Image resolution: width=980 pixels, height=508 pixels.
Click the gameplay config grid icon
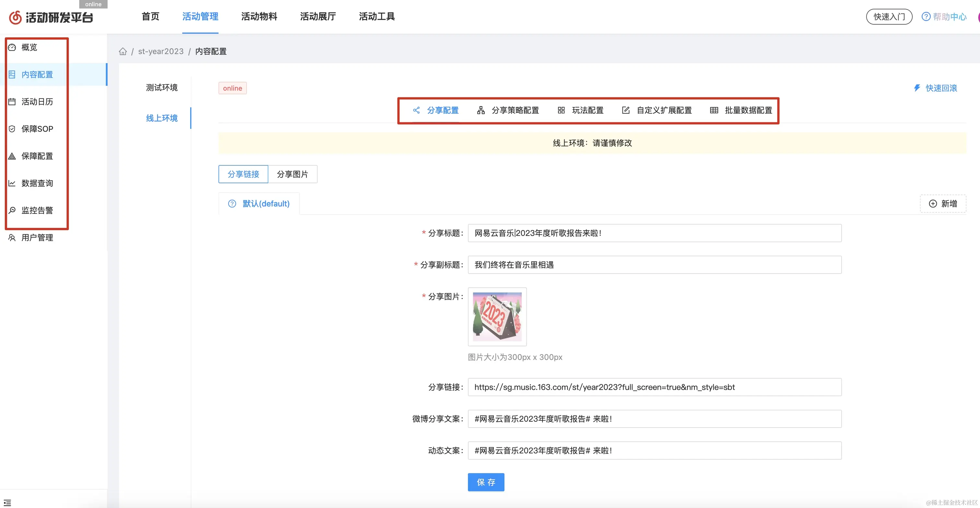click(x=561, y=110)
